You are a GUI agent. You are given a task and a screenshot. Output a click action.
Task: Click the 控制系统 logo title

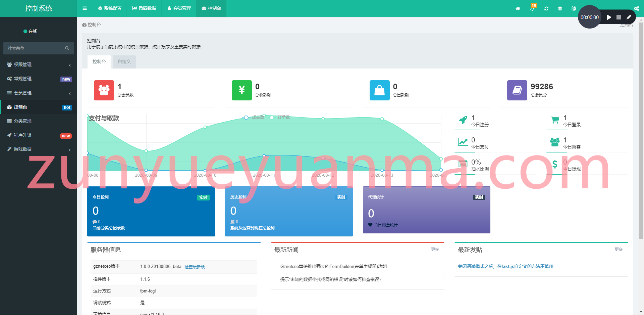pos(39,8)
